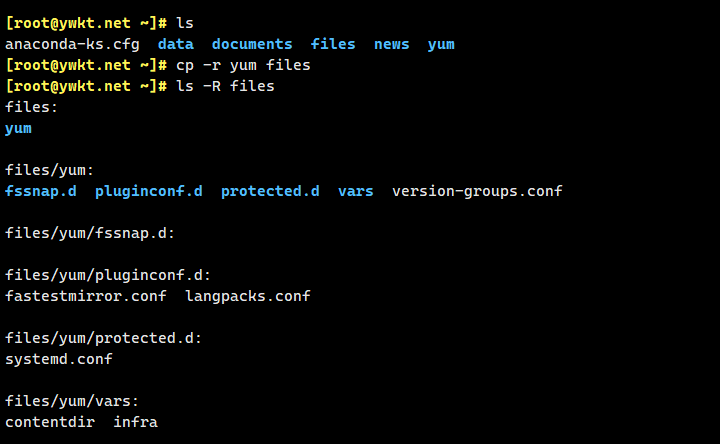
Task: Click the infra entry
Action: pyautogui.click(x=135, y=422)
